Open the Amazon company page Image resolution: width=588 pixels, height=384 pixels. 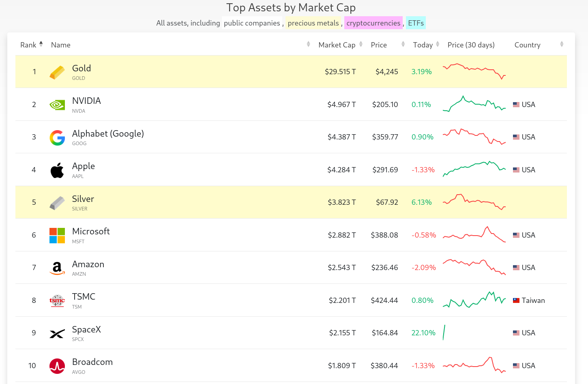click(88, 264)
